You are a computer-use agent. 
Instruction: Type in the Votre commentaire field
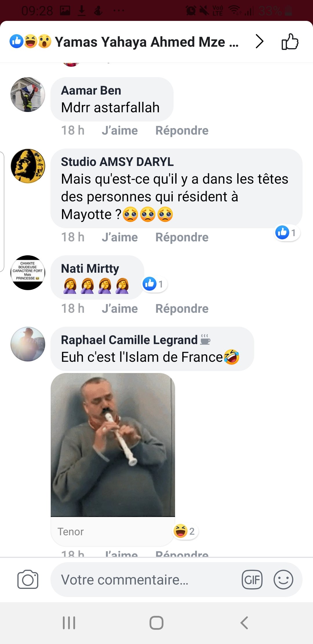pos(145,580)
